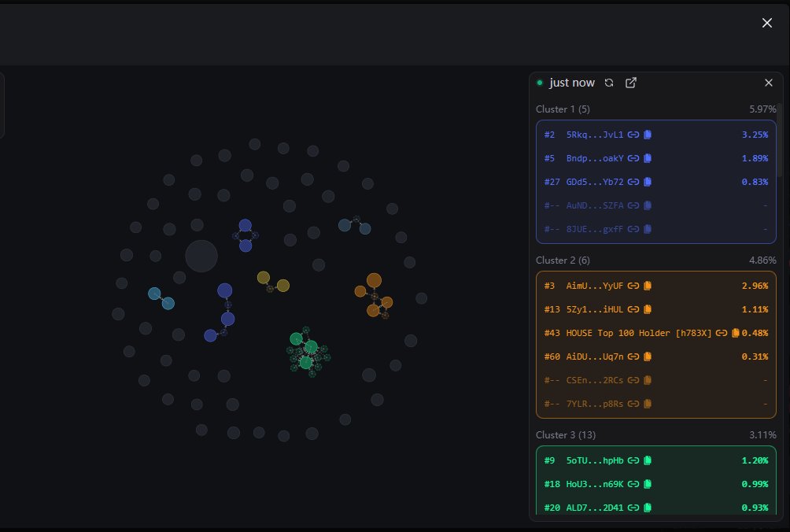This screenshot has height=532, width=790.
Task: Open link icon for GDd5...Yb72
Action: click(633, 182)
